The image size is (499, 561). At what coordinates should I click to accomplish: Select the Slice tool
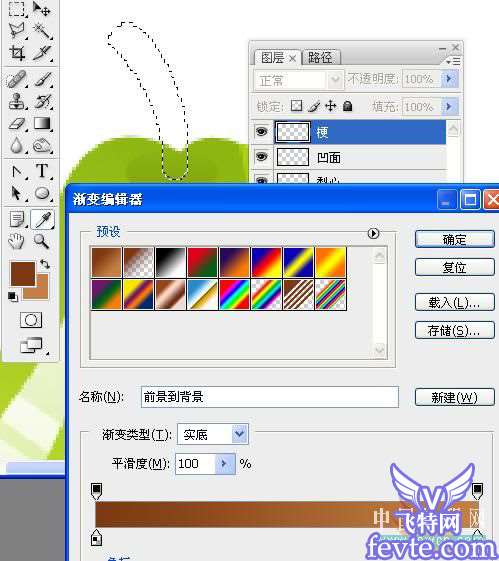pos(42,53)
